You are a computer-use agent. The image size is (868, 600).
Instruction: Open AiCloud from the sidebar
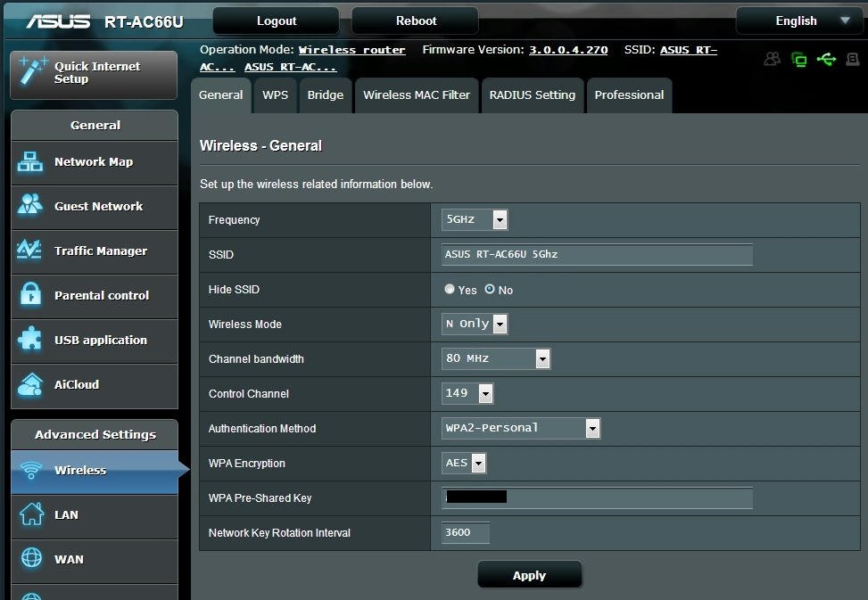[x=95, y=386]
